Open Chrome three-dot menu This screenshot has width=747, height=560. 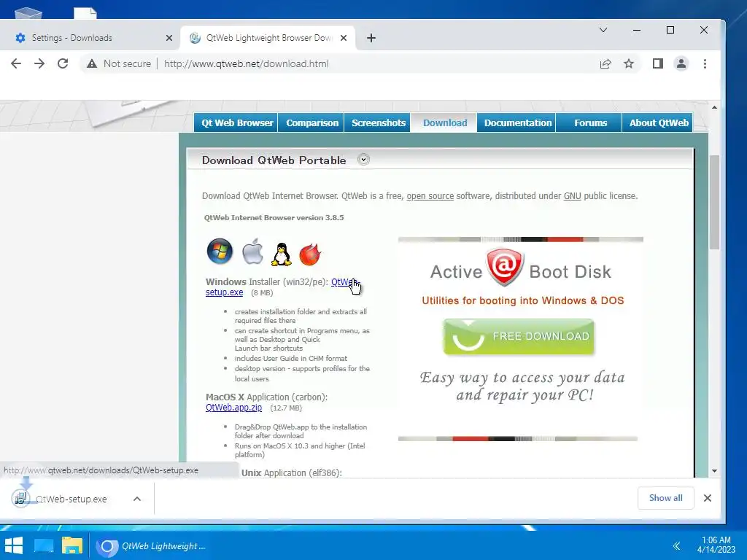[x=705, y=64]
